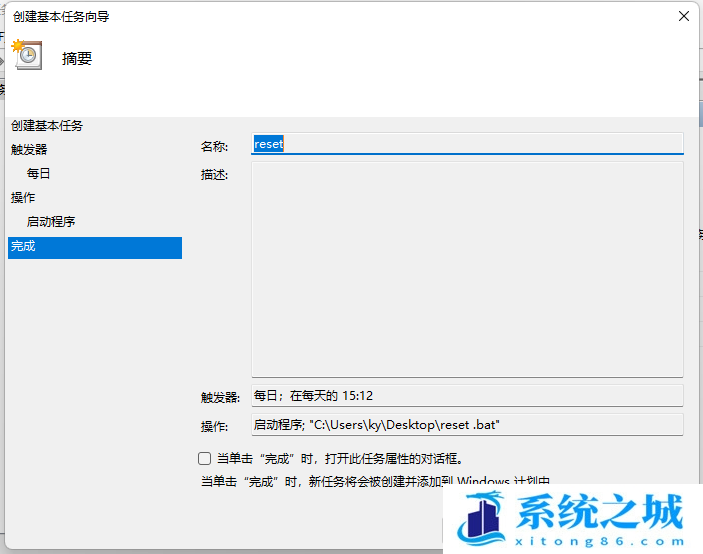
Task: Click the 名称: label
Action: pos(215,146)
